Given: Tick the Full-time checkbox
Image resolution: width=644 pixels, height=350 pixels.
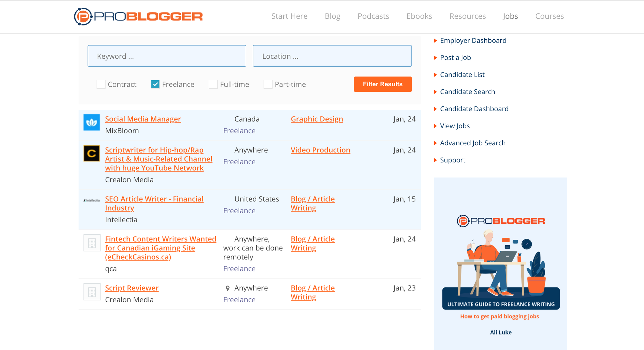Looking at the screenshot, I should coord(213,84).
